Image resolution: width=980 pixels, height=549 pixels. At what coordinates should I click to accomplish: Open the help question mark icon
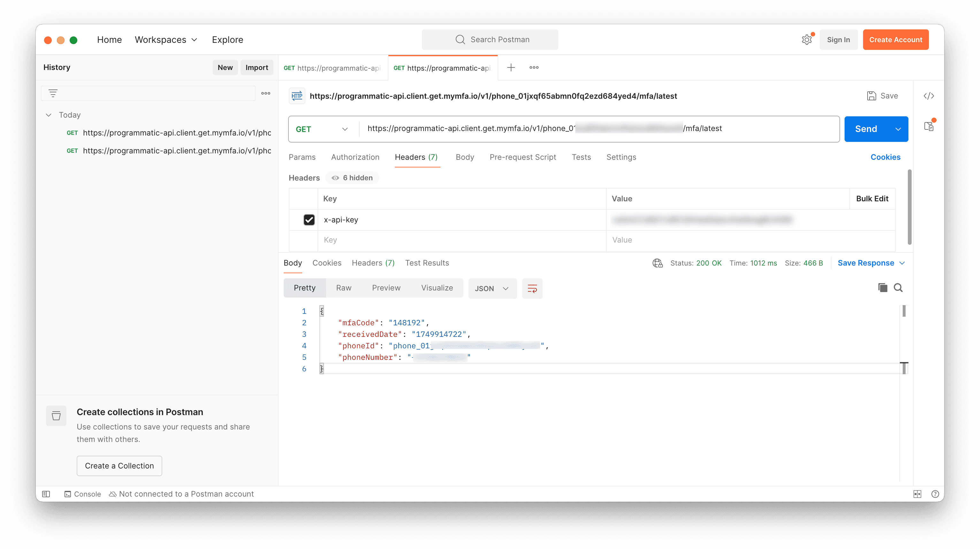(935, 494)
